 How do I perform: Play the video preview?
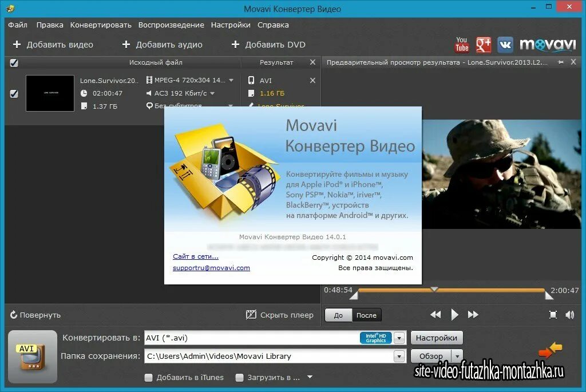point(454,315)
